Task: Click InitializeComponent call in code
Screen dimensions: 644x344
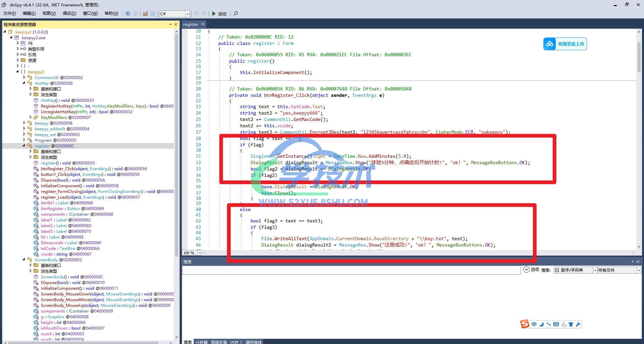Action: (x=278, y=72)
